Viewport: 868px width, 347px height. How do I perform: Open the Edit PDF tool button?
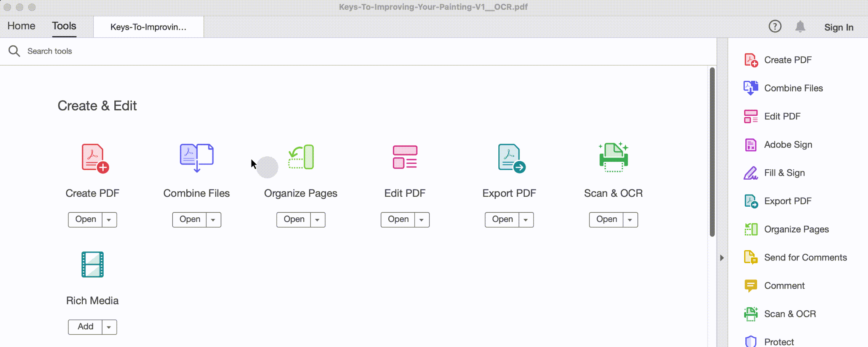point(398,220)
